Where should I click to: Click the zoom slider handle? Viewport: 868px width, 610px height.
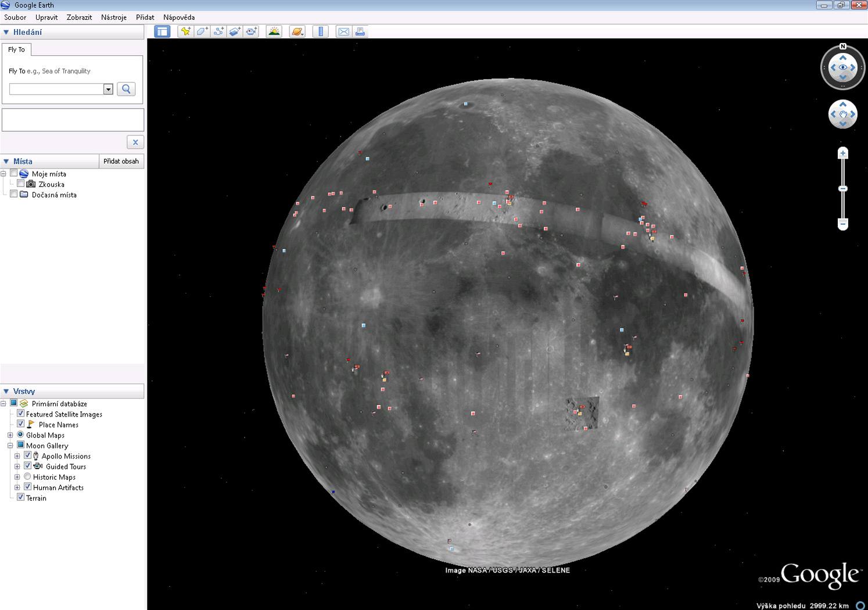pos(843,189)
